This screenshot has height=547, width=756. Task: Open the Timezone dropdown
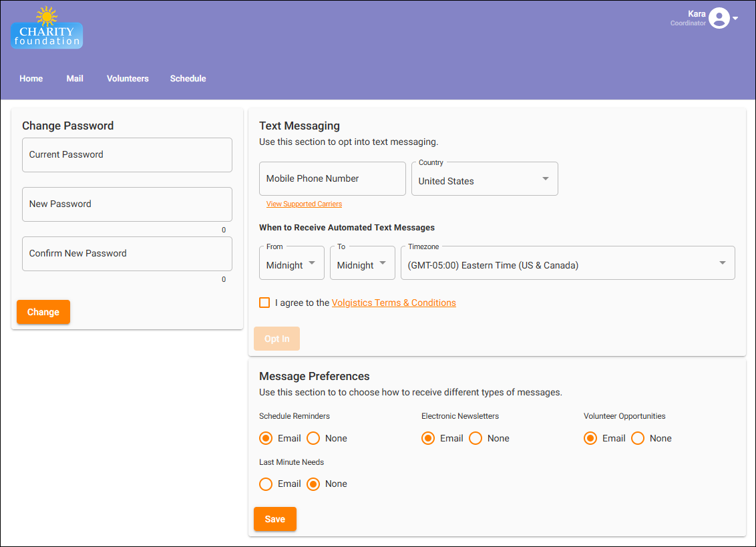click(x=568, y=262)
